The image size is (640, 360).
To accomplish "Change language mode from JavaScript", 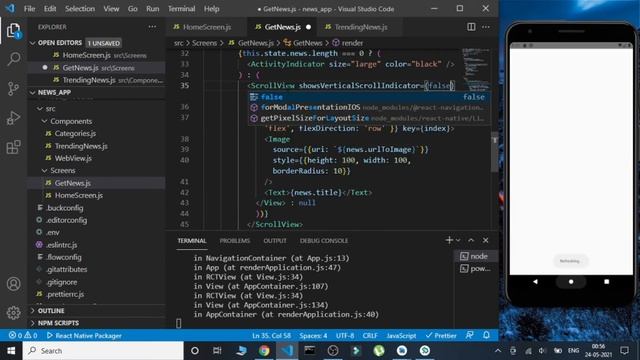I will click(x=401, y=336).
